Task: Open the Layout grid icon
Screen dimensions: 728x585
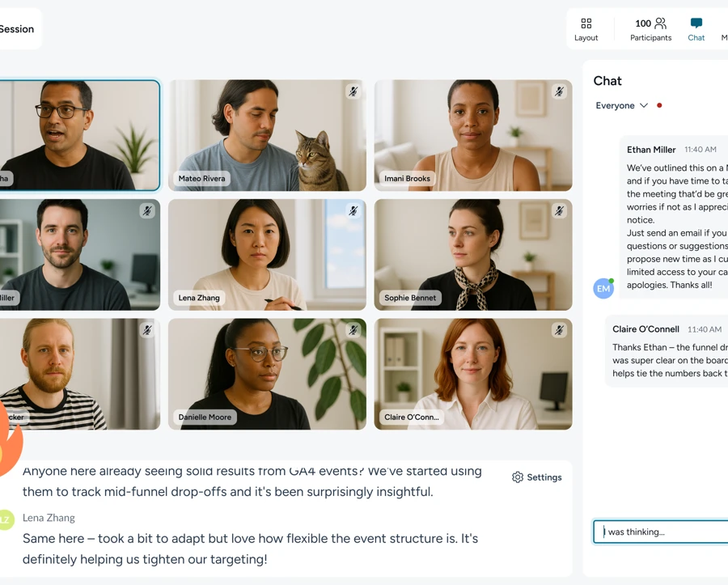Action: tap(586, 24)
